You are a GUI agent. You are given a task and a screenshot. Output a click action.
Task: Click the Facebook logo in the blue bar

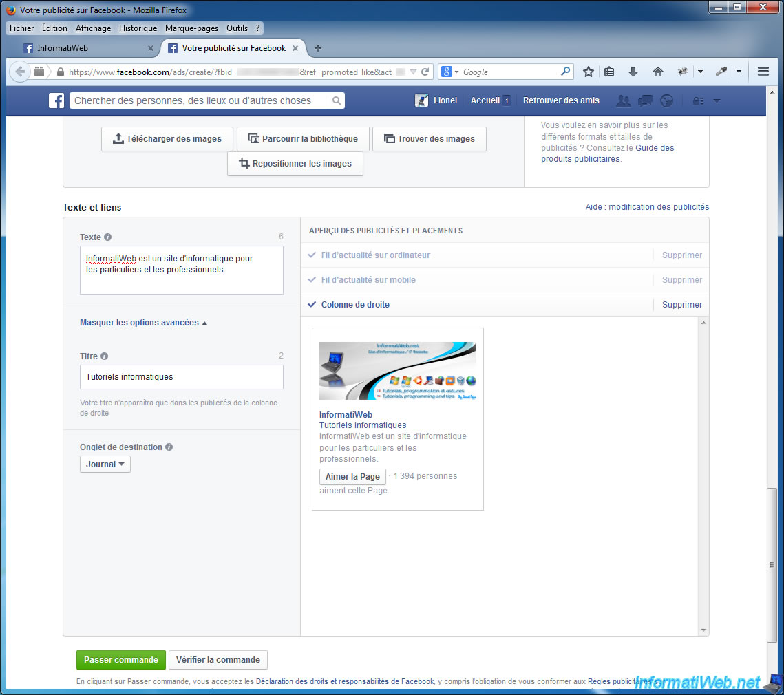[56, 100]
